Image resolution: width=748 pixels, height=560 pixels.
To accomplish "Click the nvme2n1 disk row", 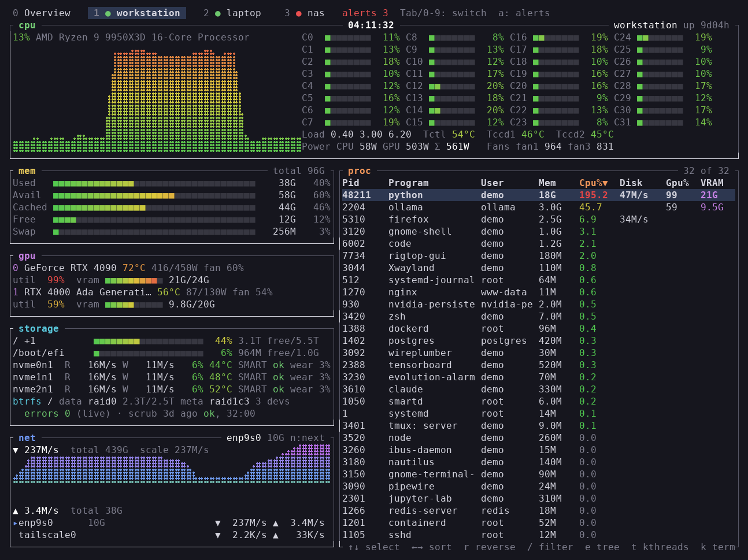I will [x=172, y=389].
